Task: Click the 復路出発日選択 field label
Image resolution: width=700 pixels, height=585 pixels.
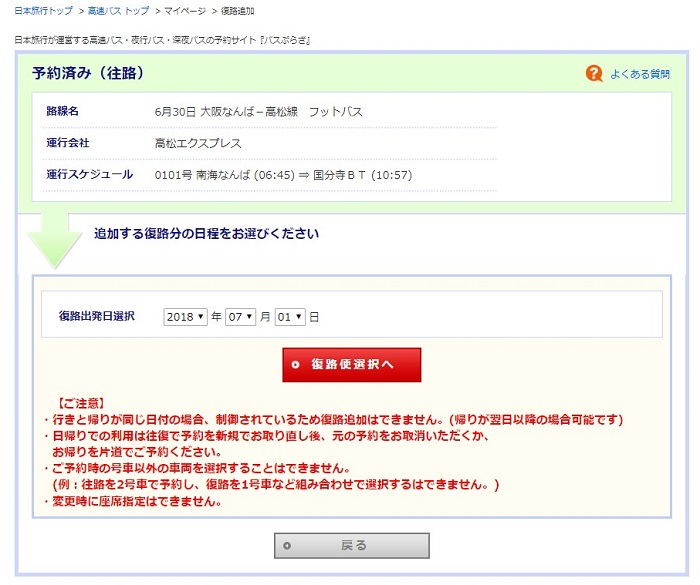Action: pyautogui.click(x=96, y=316)
